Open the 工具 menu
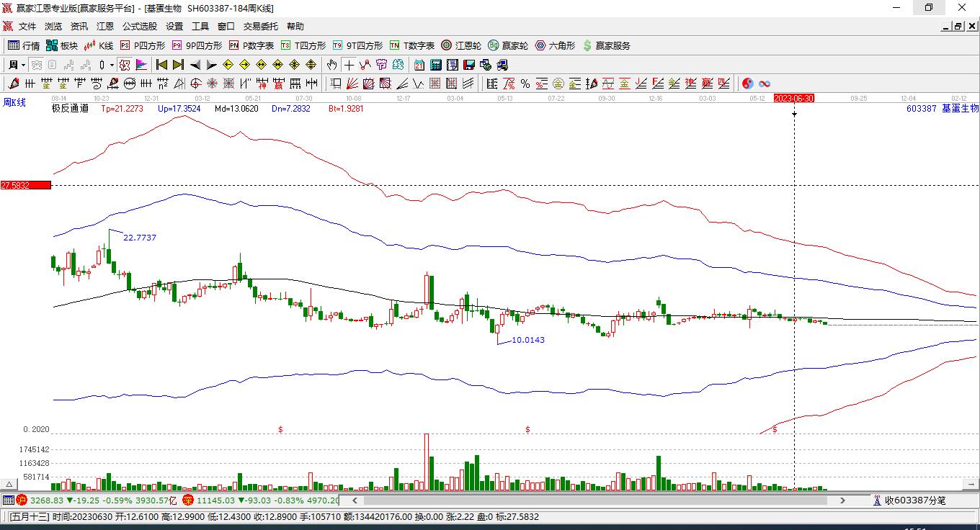Viewport: 980px width, 530px height. pyautogui.click(x=200, y=27)
